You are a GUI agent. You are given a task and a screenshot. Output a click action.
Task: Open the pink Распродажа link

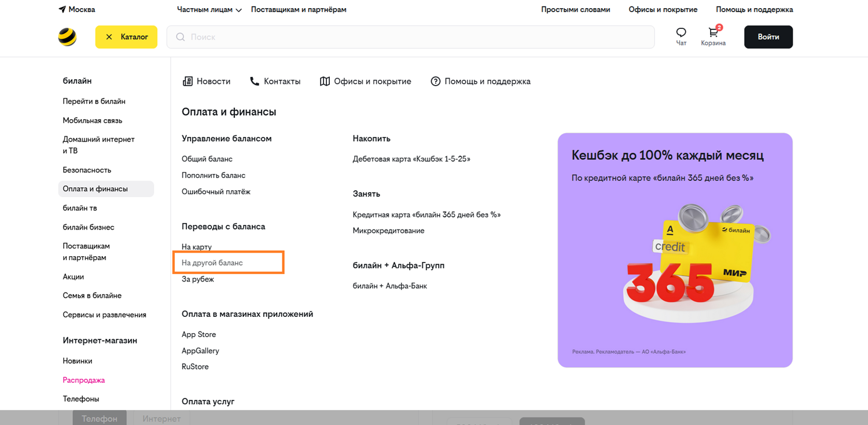coord(84,380)
